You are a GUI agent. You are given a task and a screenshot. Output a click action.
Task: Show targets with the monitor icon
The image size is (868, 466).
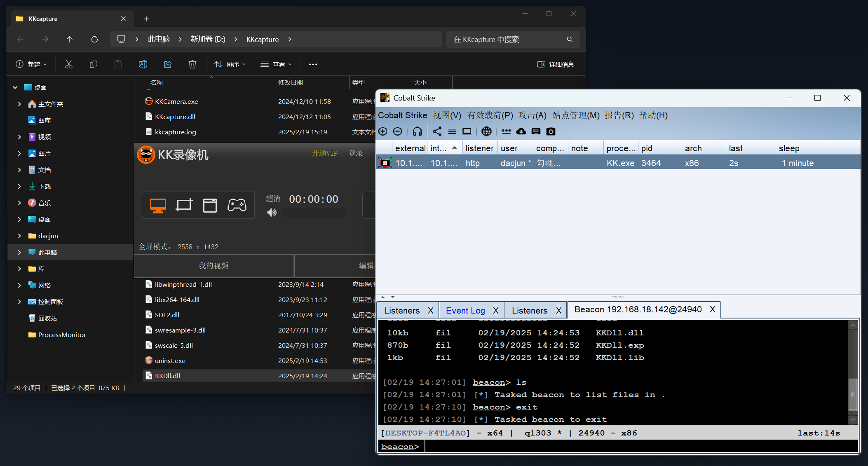pos(467,131)
